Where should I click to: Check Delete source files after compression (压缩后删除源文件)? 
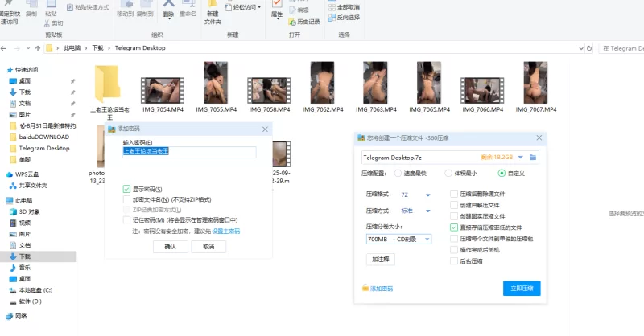pyautogui.click(x=454, y=194)
